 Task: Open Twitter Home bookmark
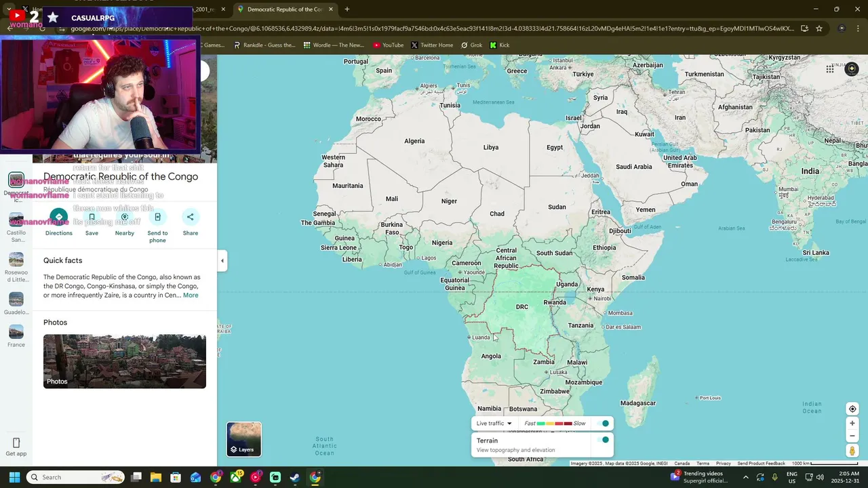click(x=432, y=45)
